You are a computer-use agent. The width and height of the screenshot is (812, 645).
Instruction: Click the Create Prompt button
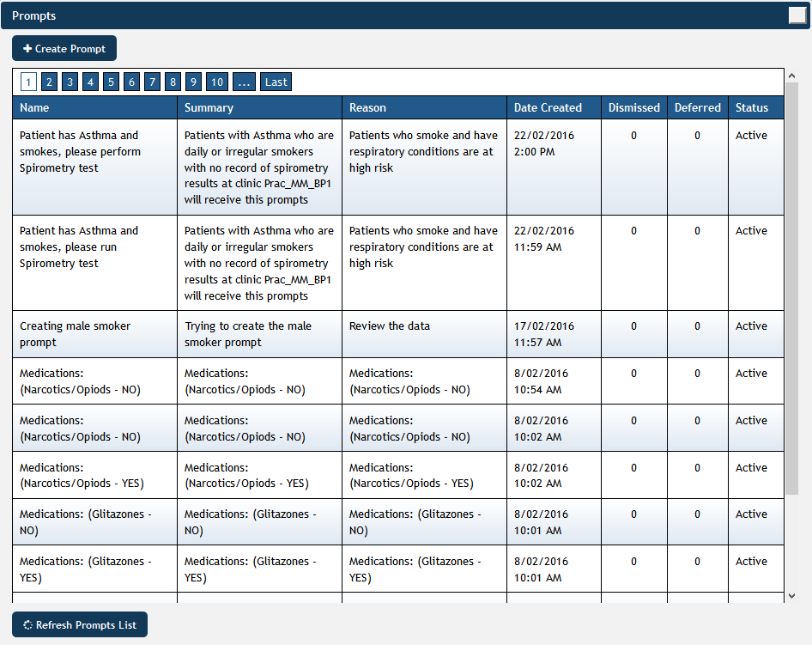coord(64,48)
